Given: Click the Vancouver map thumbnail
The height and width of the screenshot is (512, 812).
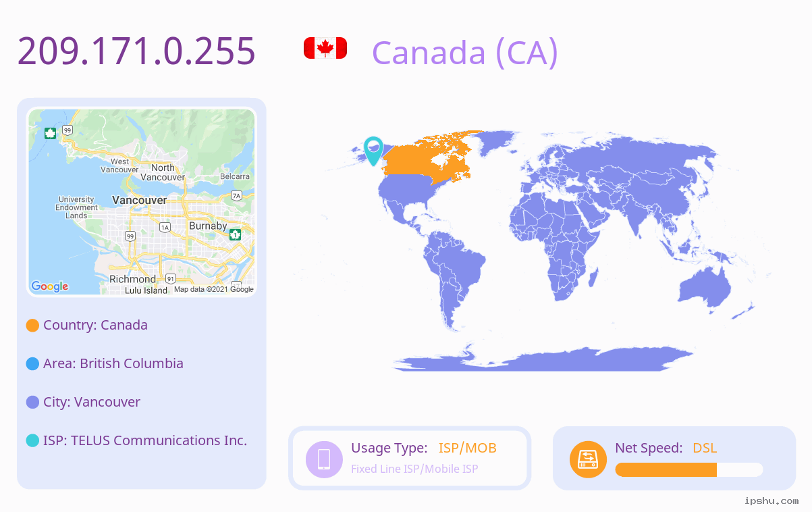Looking at the screenshot, I should [x=141, y=202].
